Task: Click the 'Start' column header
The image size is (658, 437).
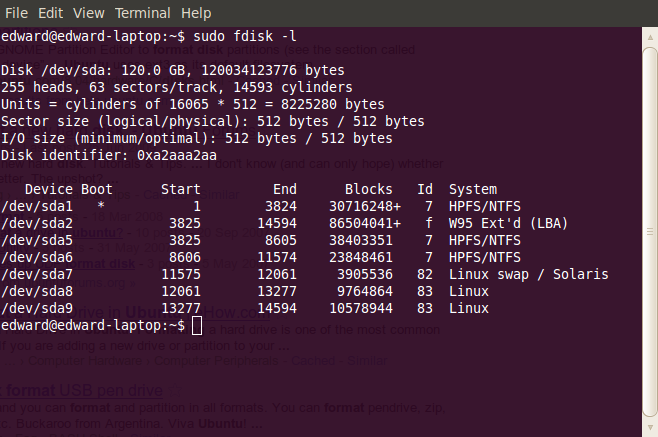Action: coord(181,189)
